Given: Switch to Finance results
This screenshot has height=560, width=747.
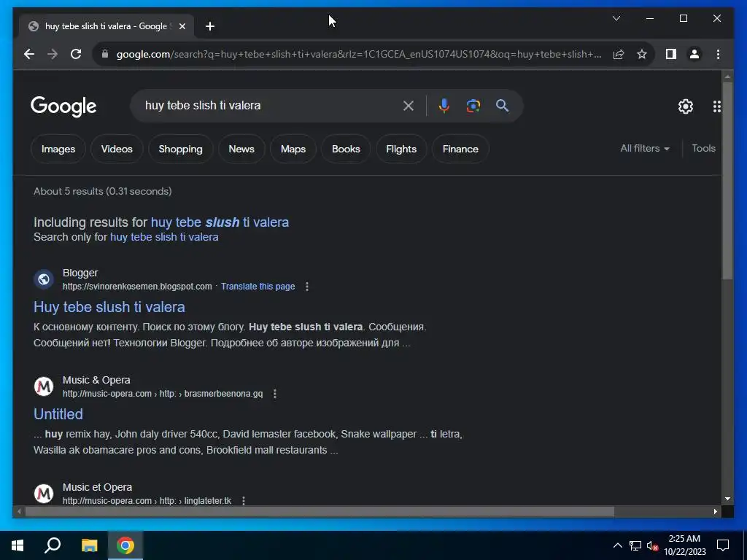Looking at the screenshot, I should point(460,149).
